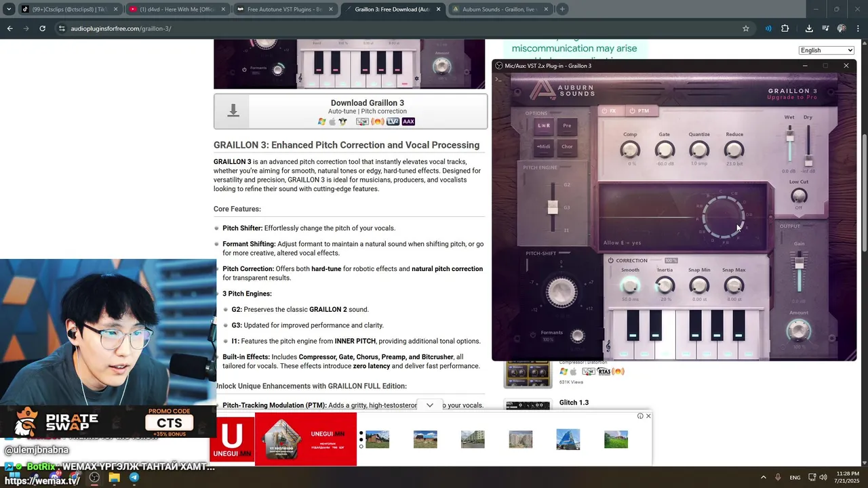Screen dimensions: 868x488
Task: Open the taskbar clock and date
Action: point(848,477)
